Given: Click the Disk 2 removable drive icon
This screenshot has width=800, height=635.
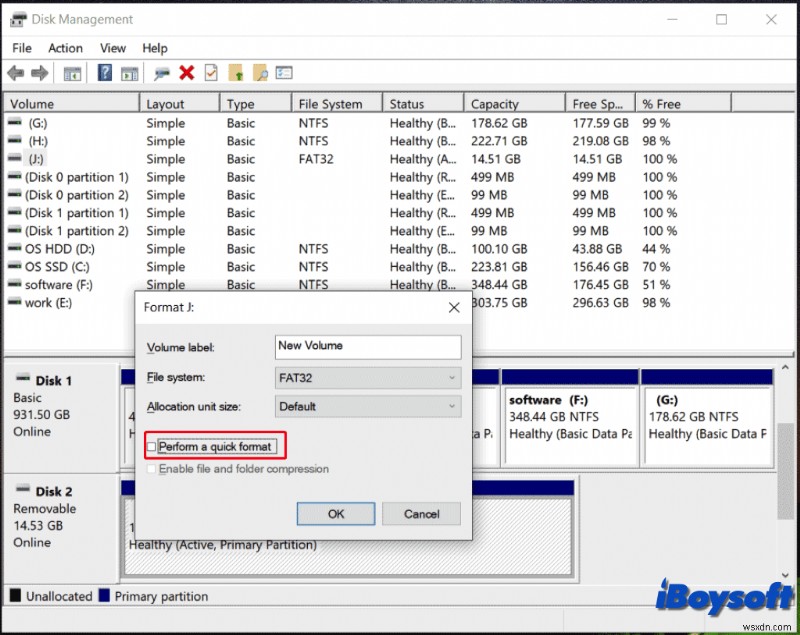Looking at the screenshot, I should tap(23, 489).
